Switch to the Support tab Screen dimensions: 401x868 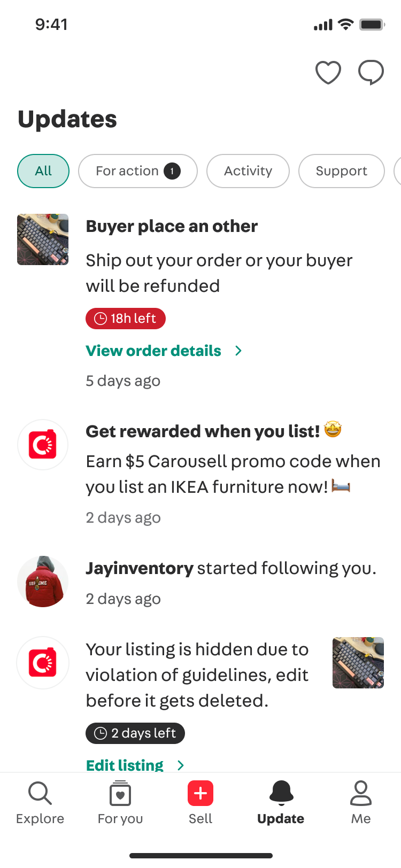click(x=341, y=171)
